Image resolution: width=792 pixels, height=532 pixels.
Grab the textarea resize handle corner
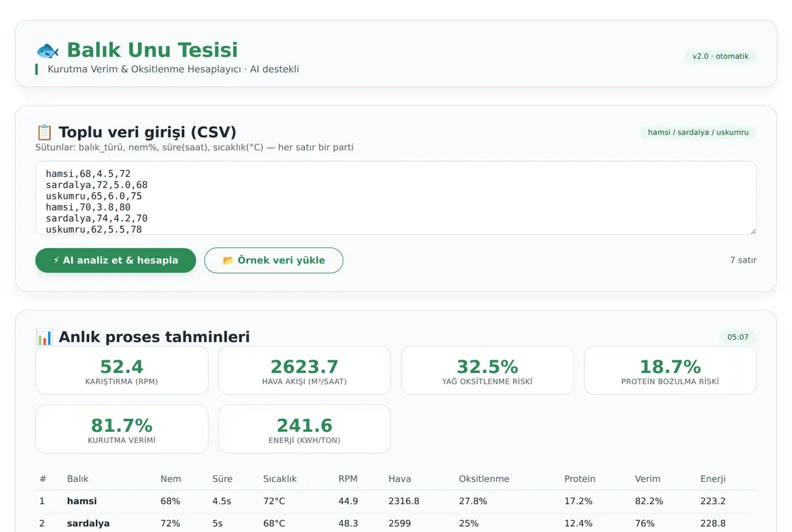pyautogui.click(x=752, y=230)
